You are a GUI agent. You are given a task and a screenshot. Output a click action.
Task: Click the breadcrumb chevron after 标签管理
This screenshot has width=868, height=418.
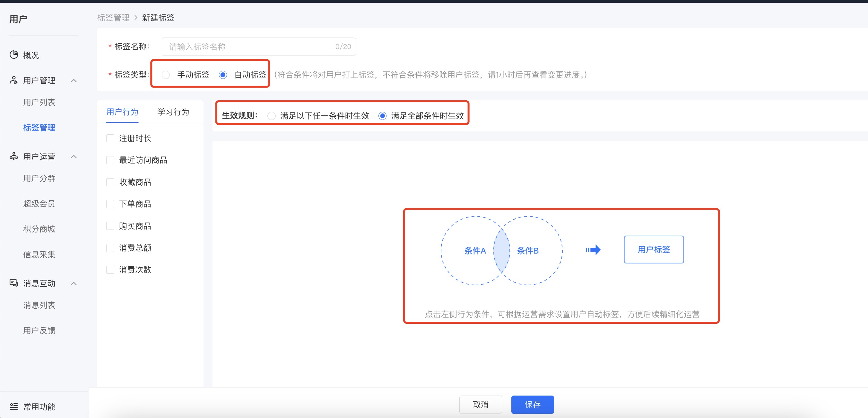(x=136, y=18)
